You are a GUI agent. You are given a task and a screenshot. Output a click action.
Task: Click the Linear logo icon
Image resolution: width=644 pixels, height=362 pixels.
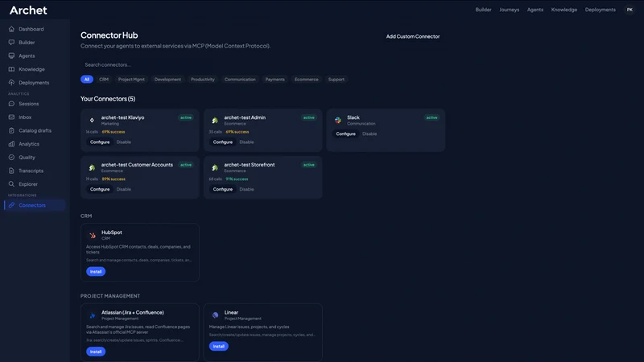215,315
